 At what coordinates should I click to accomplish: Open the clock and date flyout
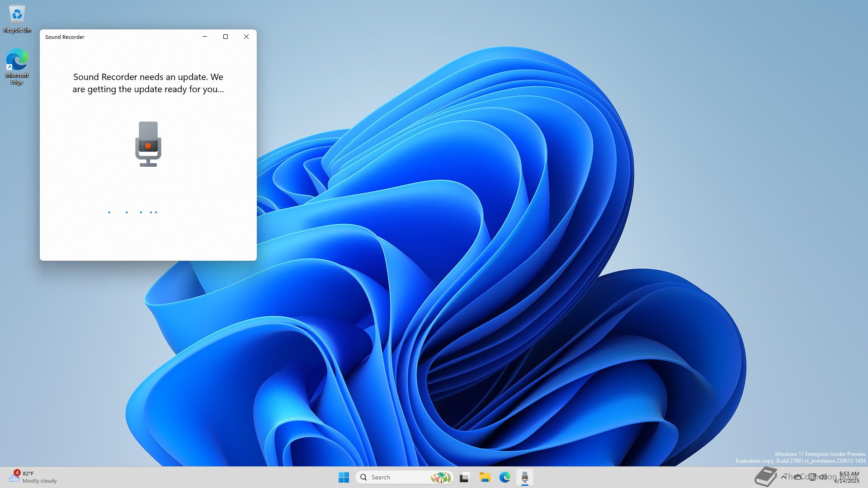(848, 477)
